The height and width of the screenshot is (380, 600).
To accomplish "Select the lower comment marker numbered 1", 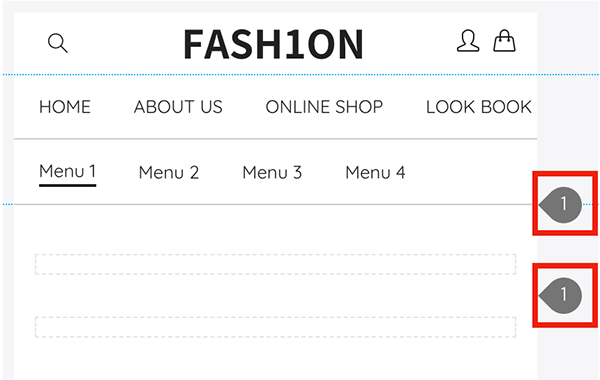I will click(561, 295).
